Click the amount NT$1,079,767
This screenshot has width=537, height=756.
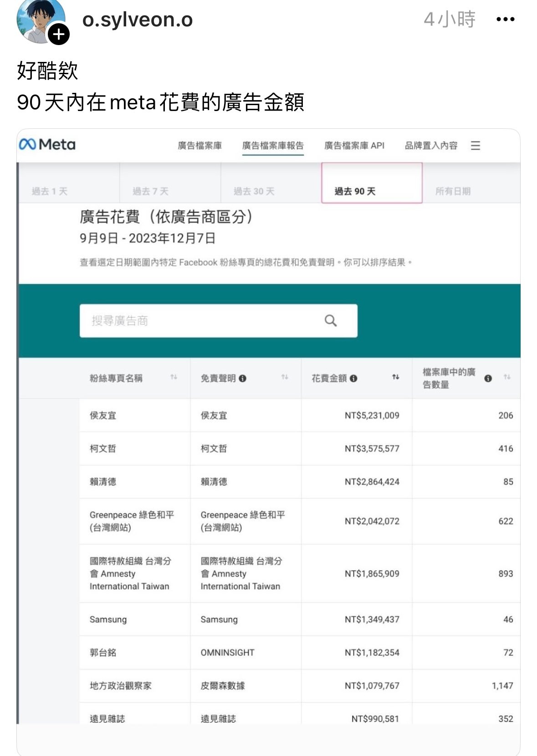(372, 686)
